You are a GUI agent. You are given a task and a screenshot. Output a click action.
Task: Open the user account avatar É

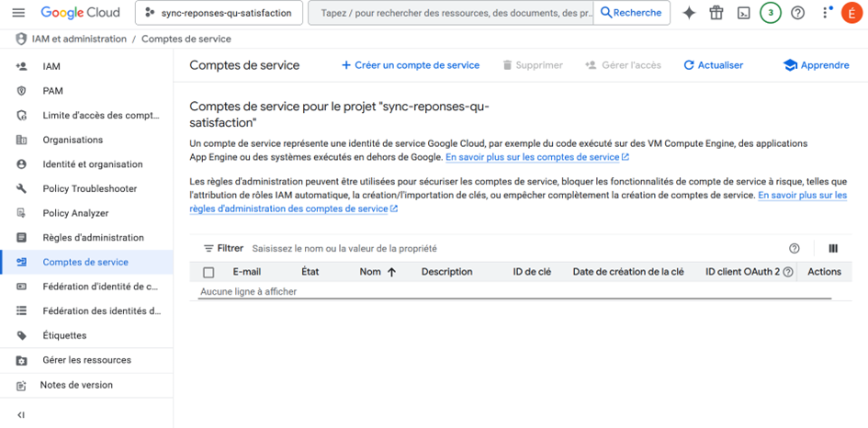[x=851, y=13]
